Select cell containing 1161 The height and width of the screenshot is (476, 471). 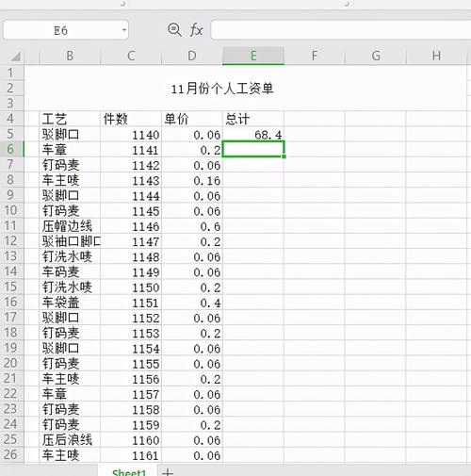(x=131, y=455)
